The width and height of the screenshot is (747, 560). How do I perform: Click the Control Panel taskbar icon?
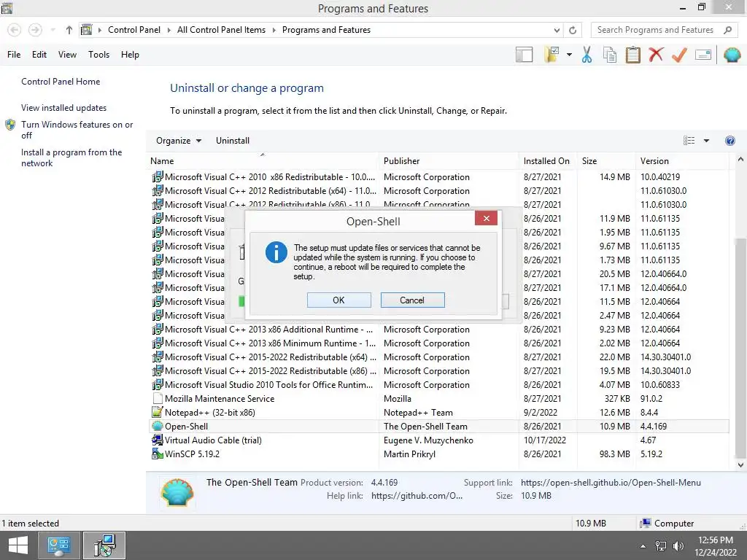[x=59, y=545]
